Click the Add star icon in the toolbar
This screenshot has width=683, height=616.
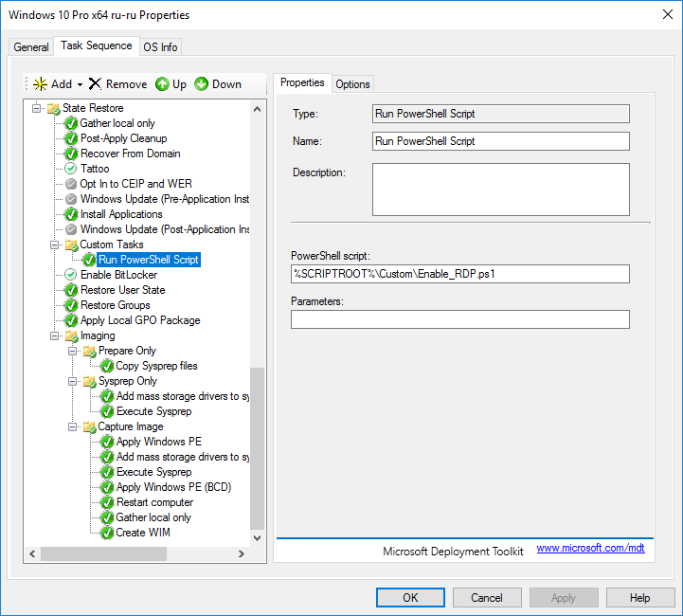click(41, 84)
